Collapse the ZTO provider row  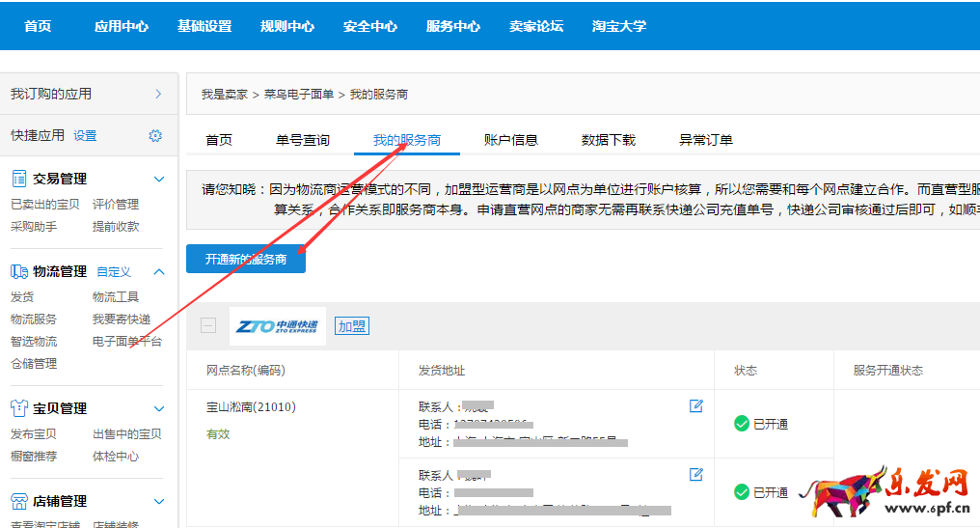tap(208, 325)
